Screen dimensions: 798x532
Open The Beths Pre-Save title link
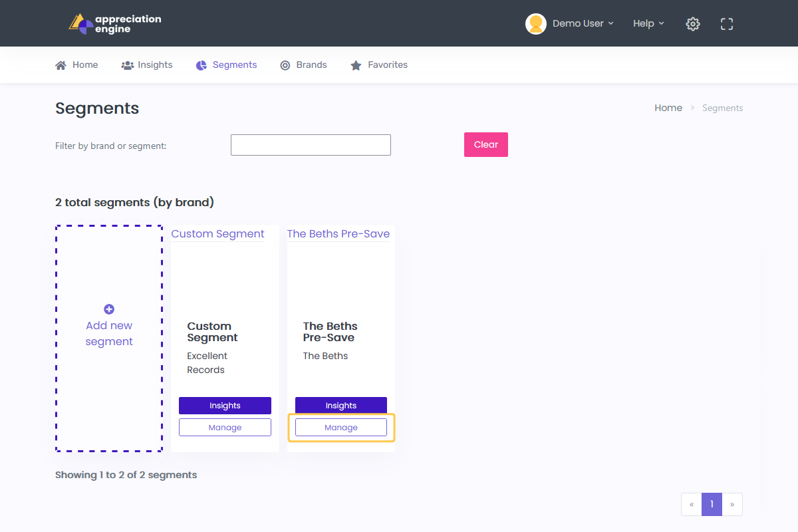pos(338,234)
